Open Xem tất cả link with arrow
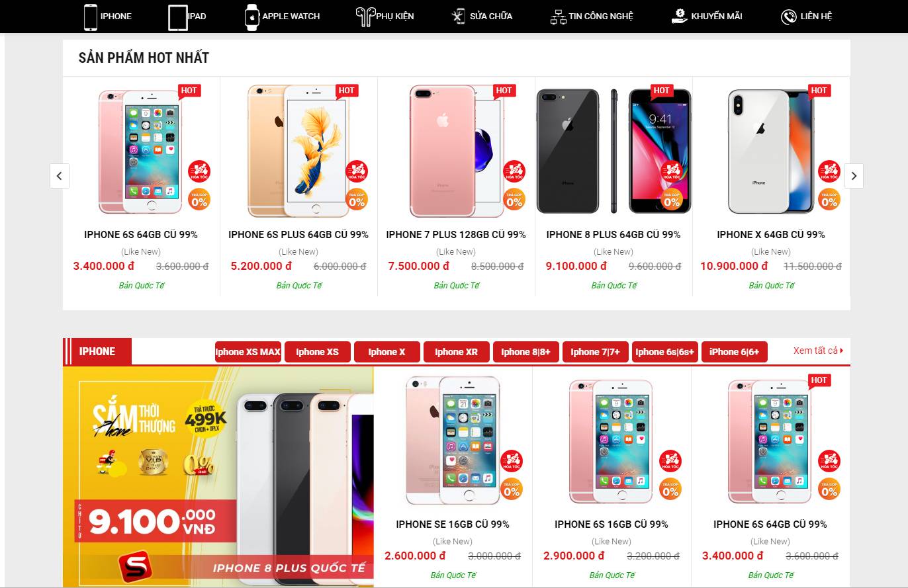 click(x=819, y=351)
